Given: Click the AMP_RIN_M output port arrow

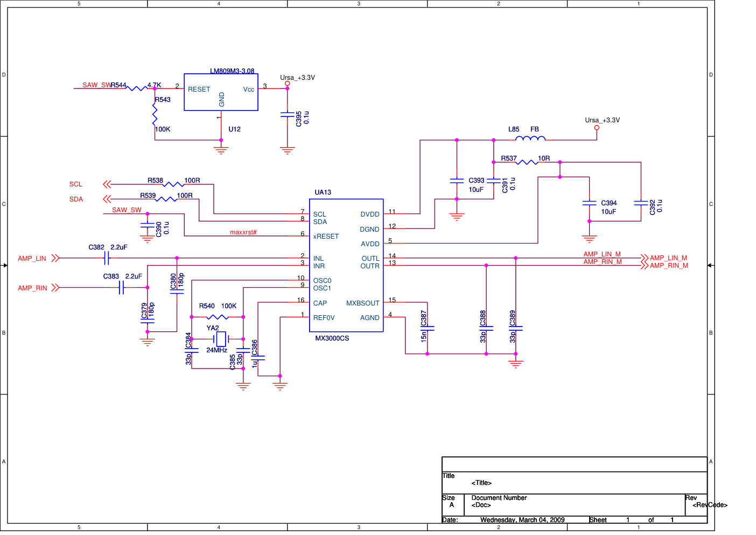Looking at the screenshot, I should 645,266.
